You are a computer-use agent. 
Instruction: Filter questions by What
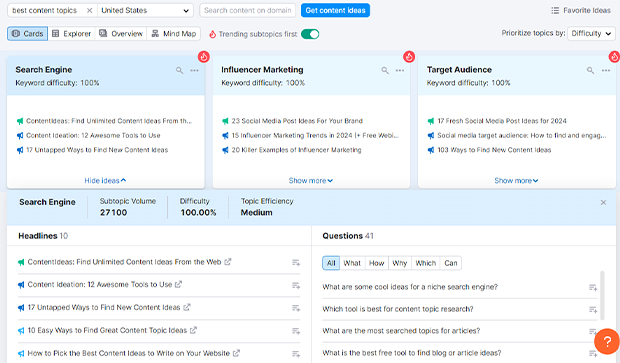point(352,263)
